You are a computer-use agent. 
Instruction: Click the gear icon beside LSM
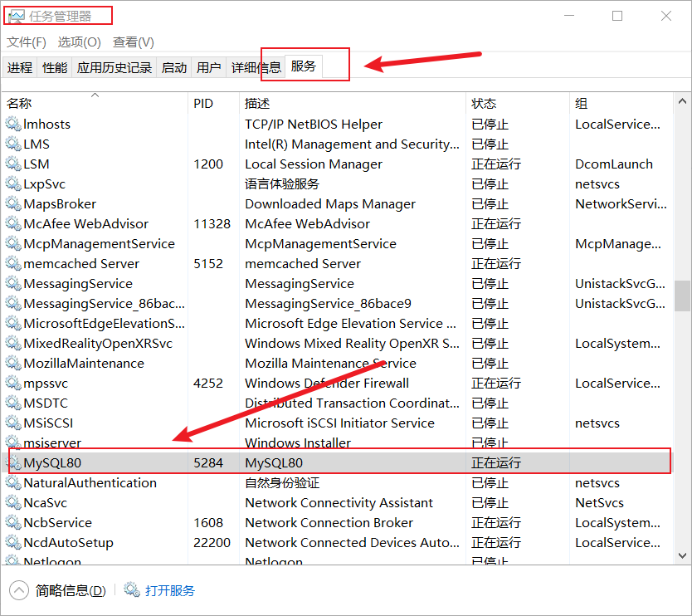(x=13, y=164)
